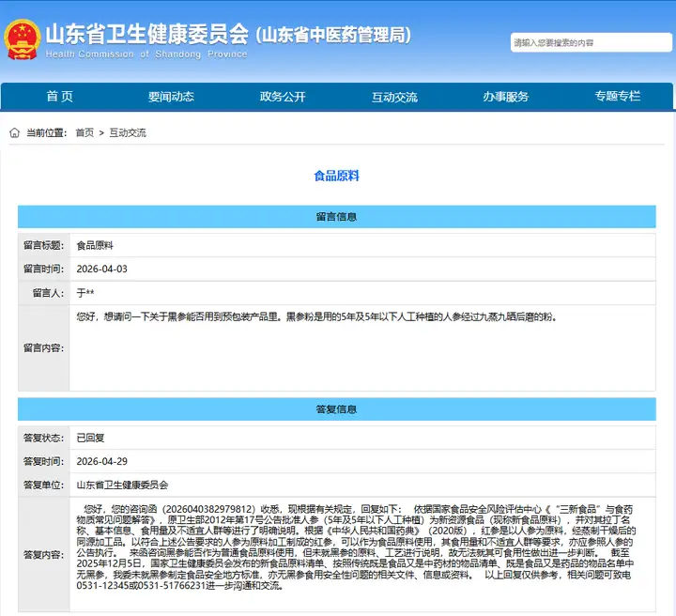Click the 留言人: label
Screen dimensions: 676x616
click(x=48, y=293)
